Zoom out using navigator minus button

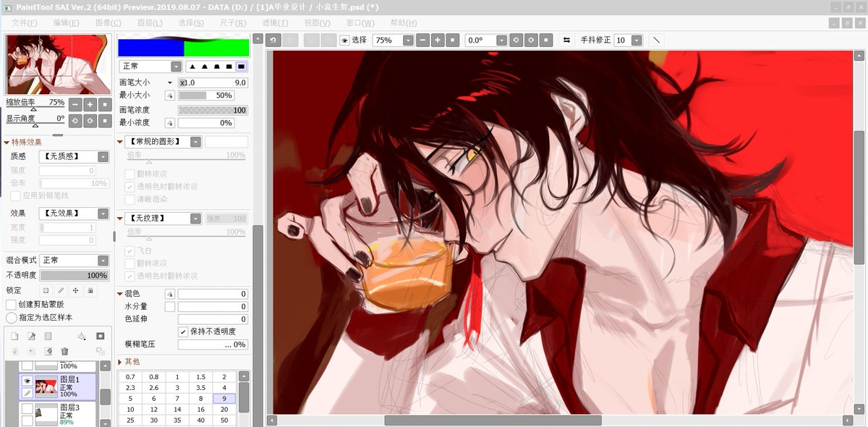pyautogui.click(x=75, y=104)
